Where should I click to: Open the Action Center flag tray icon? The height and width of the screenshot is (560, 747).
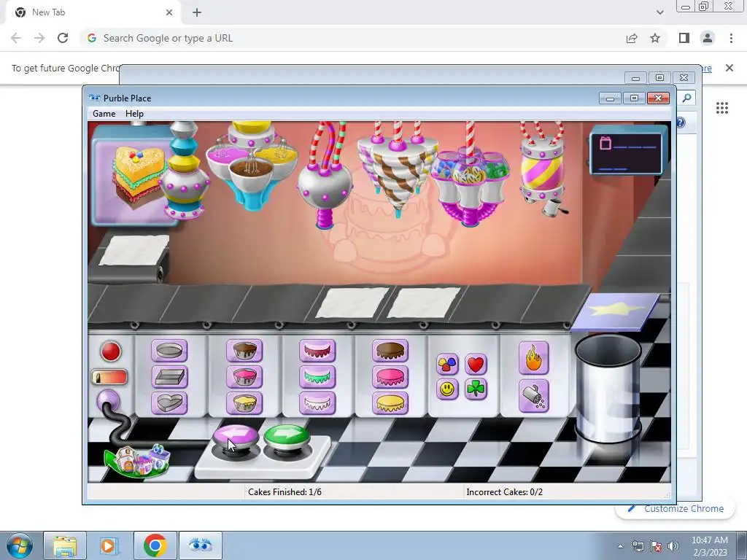coord(656,546)
